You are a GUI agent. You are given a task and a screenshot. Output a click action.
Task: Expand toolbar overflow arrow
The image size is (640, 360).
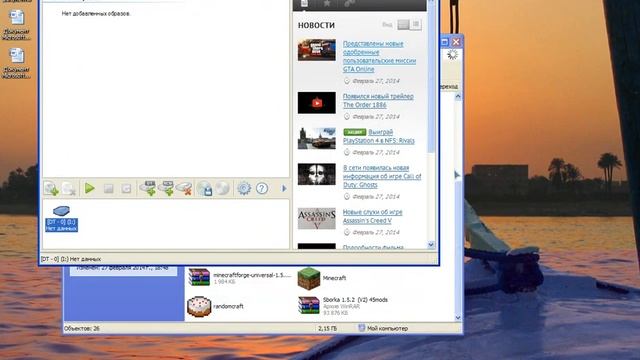pos(284,188)
